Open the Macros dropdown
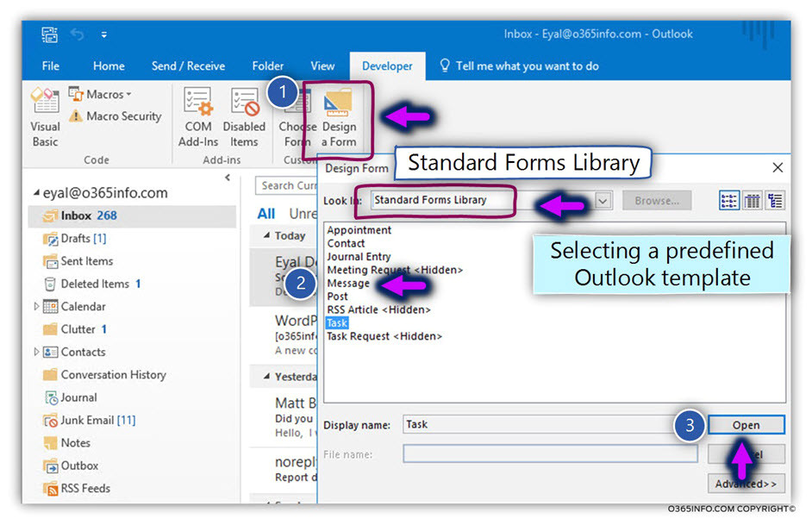This screenshot has height=525, width=812. pos(100,94)
